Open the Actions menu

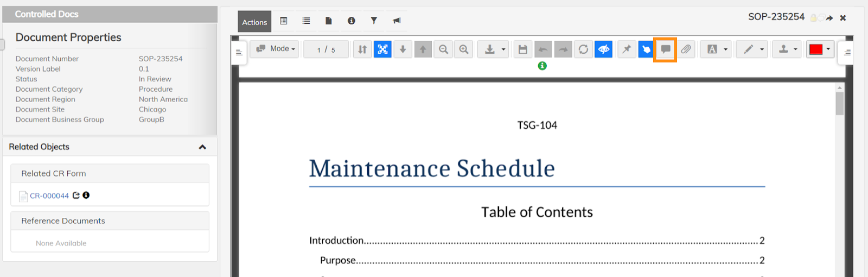coord(254,22)
